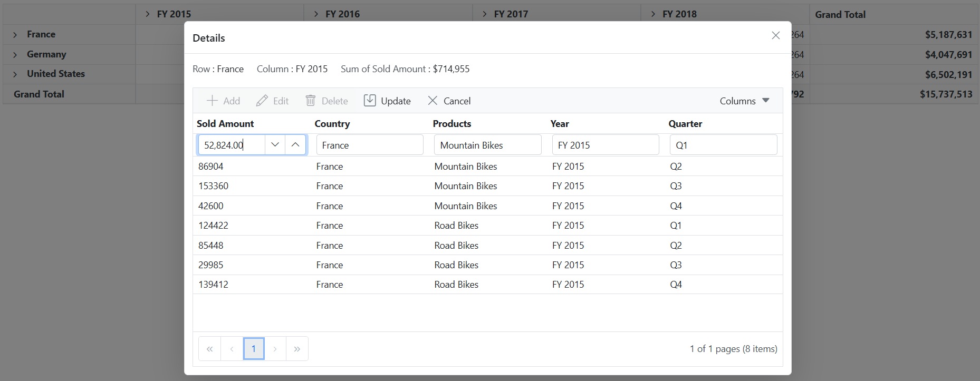This screenshot has height=381, width=980.
Task: Expand the FY 2018 column header
Action: coord(653,14)
